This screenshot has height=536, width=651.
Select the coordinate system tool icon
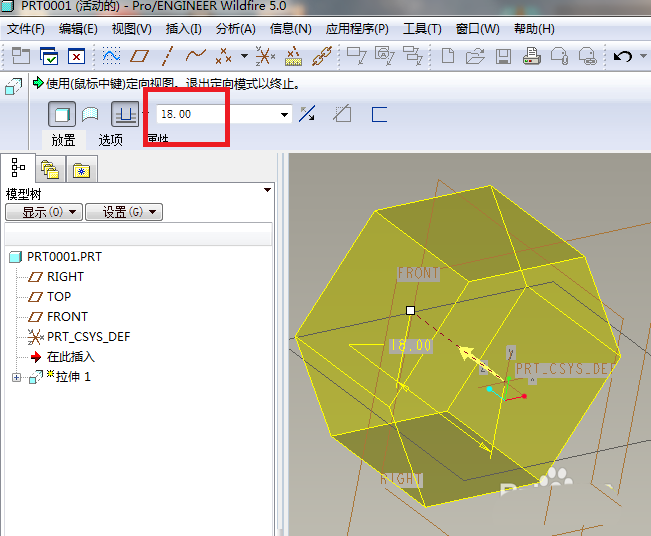pyautogui.click(x=265, y=56)
